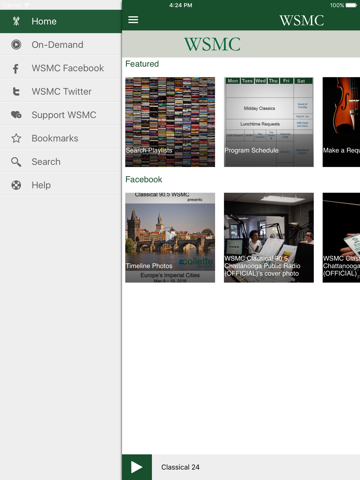360x480 pixels.
Task: Toggle the hamburger menu icon
Action: (x=133, y=20)
